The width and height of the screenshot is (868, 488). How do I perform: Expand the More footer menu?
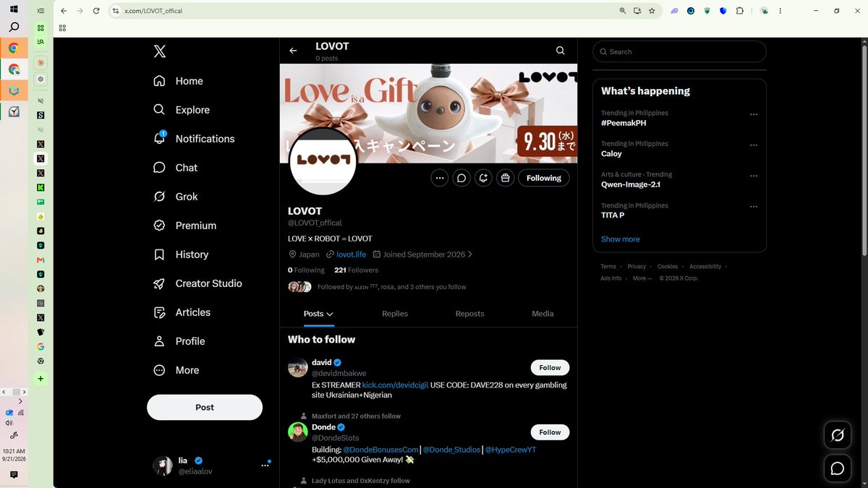tap(642, 278)
